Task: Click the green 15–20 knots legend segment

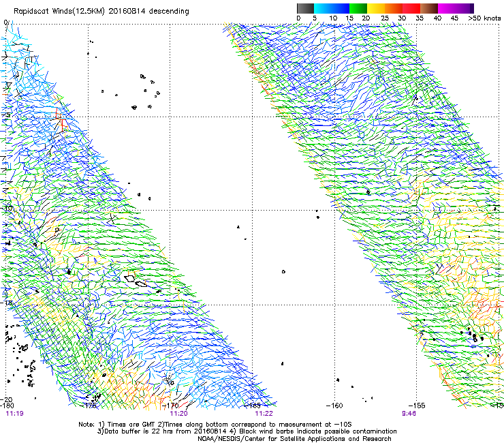Action: [358, 8]
